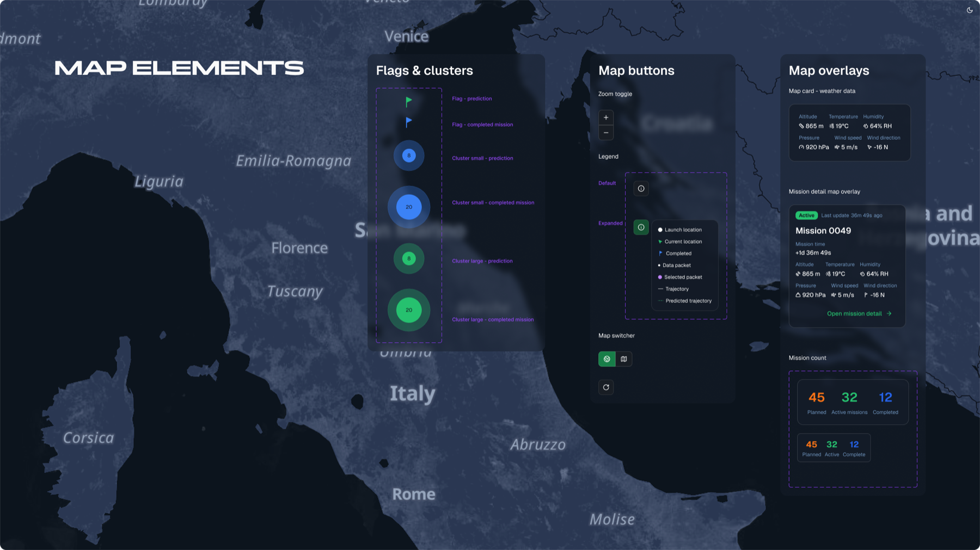Screen dimensions: 980x550
Task: Collapse the expanded green legend button
Action: pos(641,227)
